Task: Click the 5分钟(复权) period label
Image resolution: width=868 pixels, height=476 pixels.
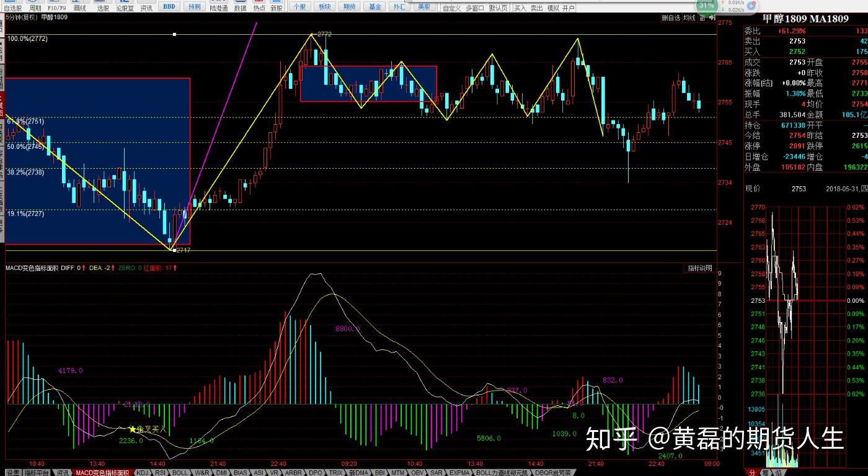Action: point(20,17)
